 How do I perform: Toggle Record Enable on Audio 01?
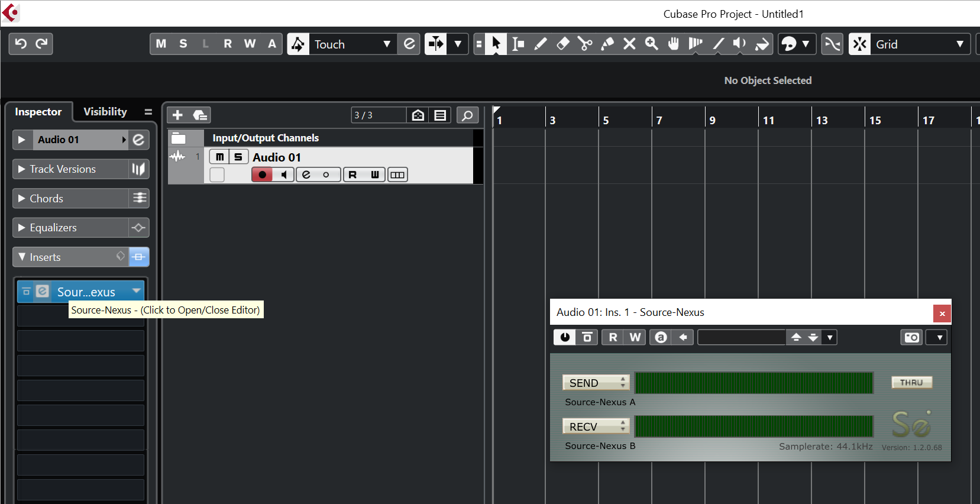262,175
